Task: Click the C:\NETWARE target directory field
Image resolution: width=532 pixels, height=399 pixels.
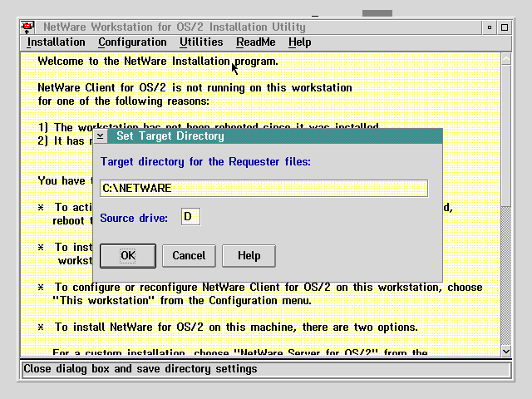Action: [x=264, y=189]
